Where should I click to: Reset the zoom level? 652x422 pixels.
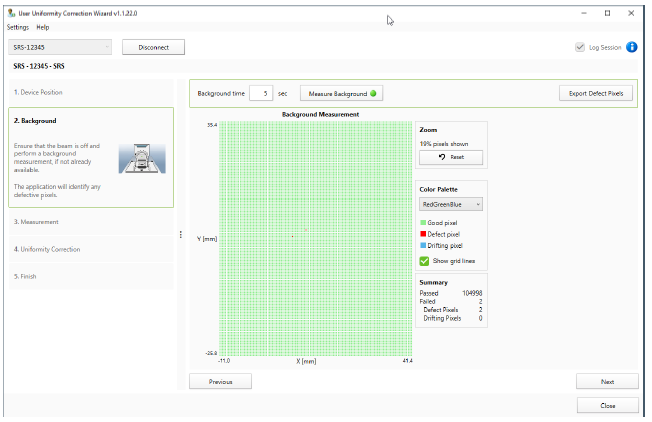point(451,157)
